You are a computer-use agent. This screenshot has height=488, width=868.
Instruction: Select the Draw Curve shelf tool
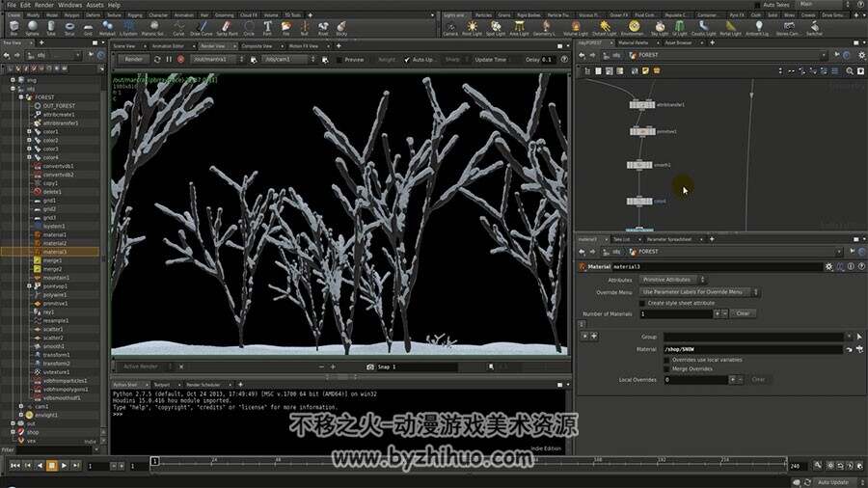point(202,27)
